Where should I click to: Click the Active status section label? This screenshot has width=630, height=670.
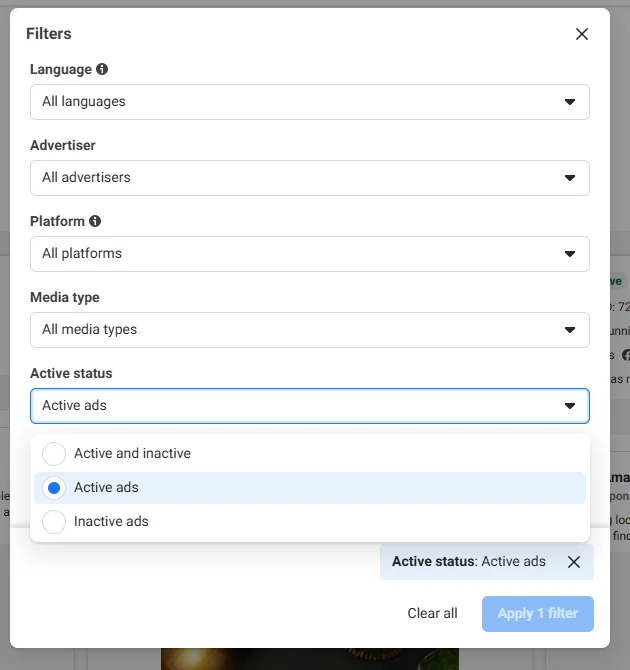pos(71,373)
